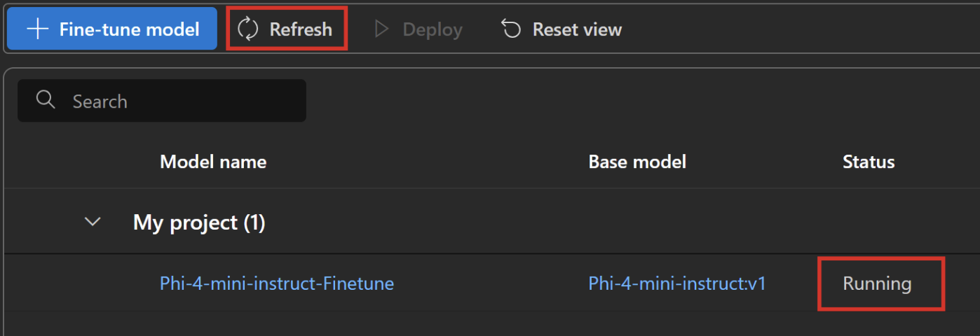Screen dimensions: 980x336
Task: Focus the Search input field
Action: point(162,101)
